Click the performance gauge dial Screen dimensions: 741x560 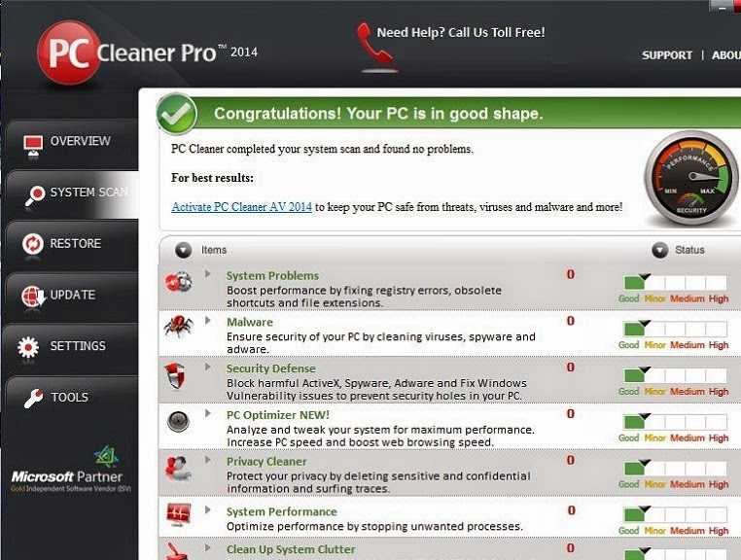690,177
